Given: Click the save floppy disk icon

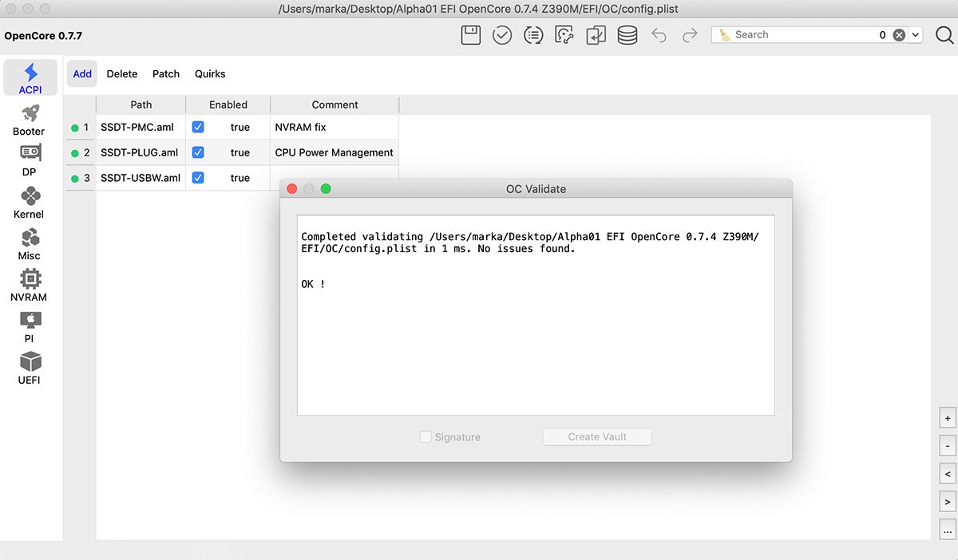Looking at the screenshot, I should tap(471, 35).
